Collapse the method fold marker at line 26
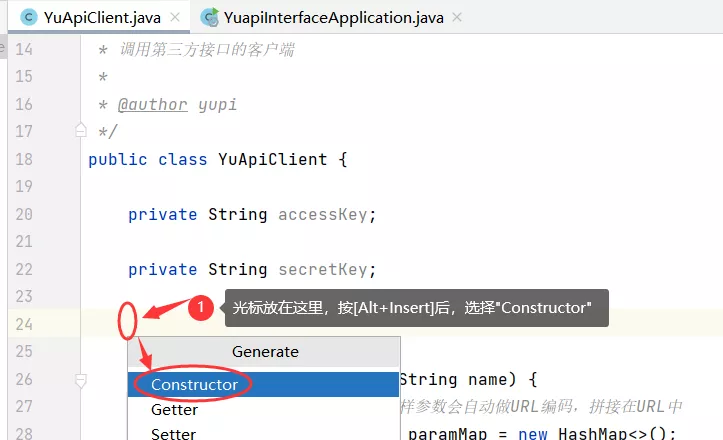723x440 pixels. pos(81,381)
